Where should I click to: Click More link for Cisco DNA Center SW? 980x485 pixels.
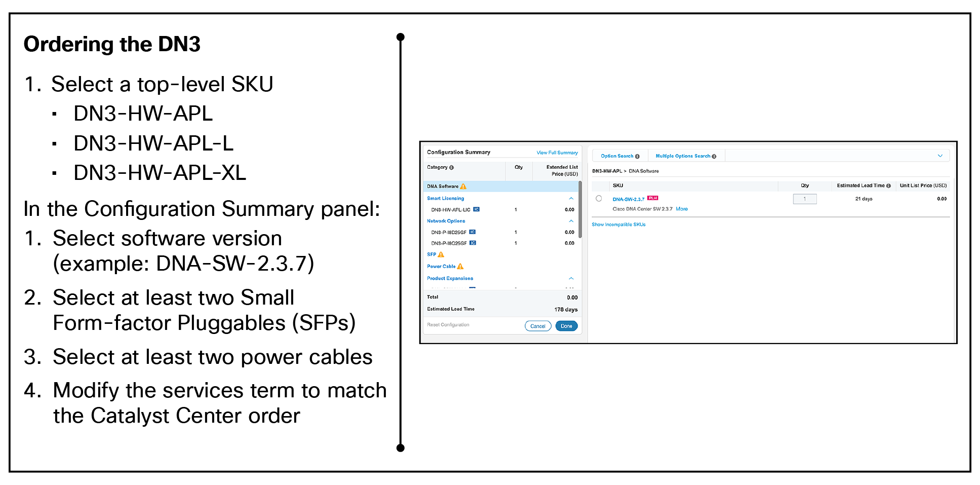(x=682, y=209)
